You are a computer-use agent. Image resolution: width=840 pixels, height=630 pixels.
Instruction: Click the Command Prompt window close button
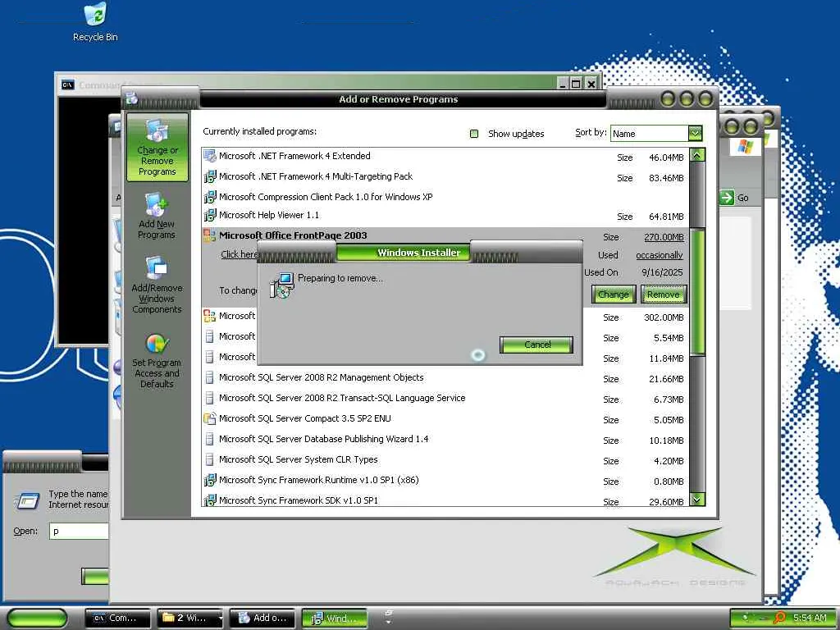(x=591, y=83)
